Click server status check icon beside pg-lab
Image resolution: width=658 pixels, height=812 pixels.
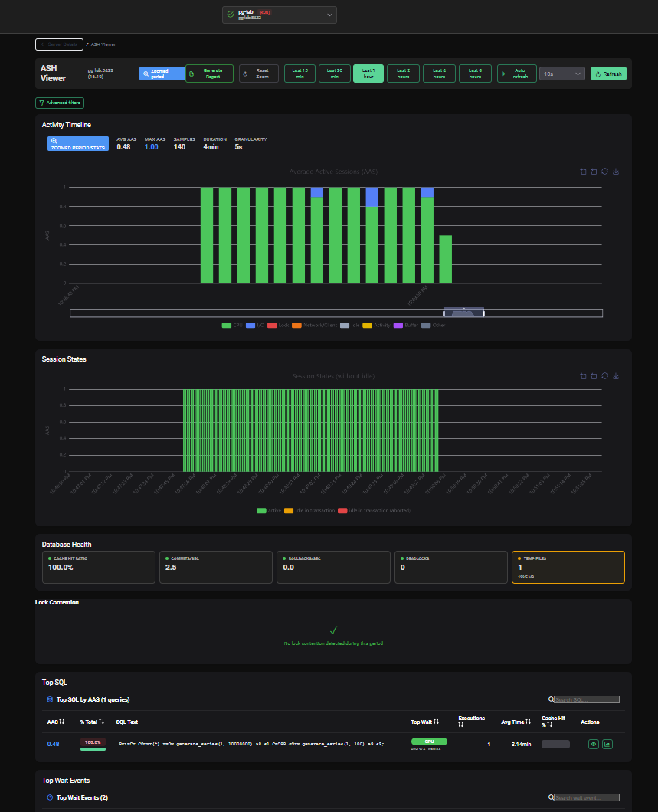pyautogui.click(x=231, y=15)
